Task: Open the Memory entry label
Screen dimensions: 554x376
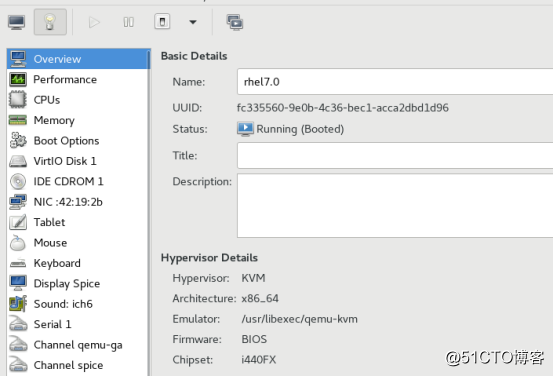Action: [54, 121]
